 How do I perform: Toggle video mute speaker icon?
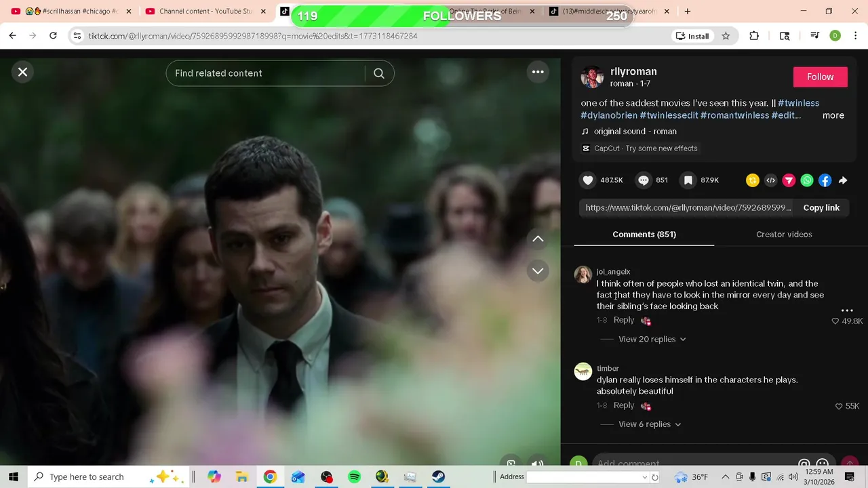pos(537,464)
